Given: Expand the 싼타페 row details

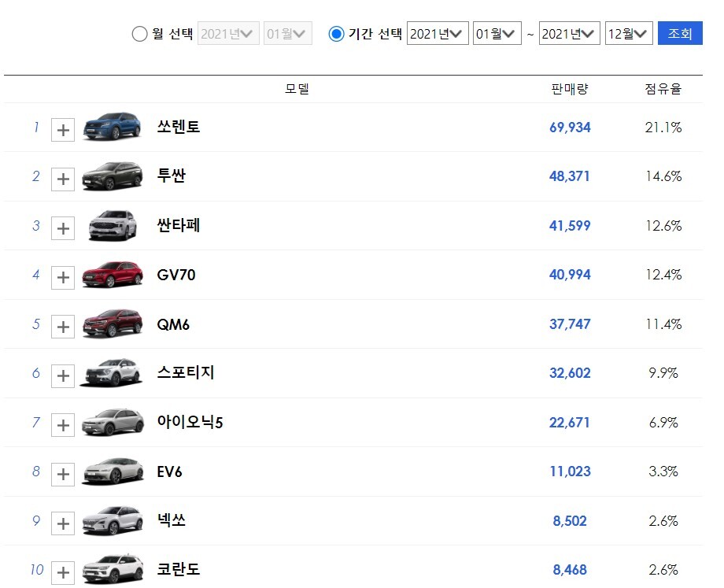Looking at the screenshot, I should click(63, 228).
